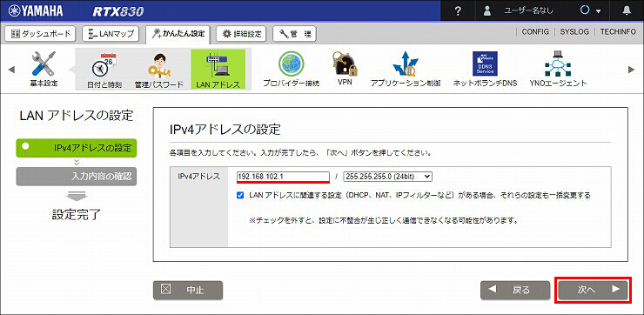Open the 詳細設定 tab

point(242,34)
